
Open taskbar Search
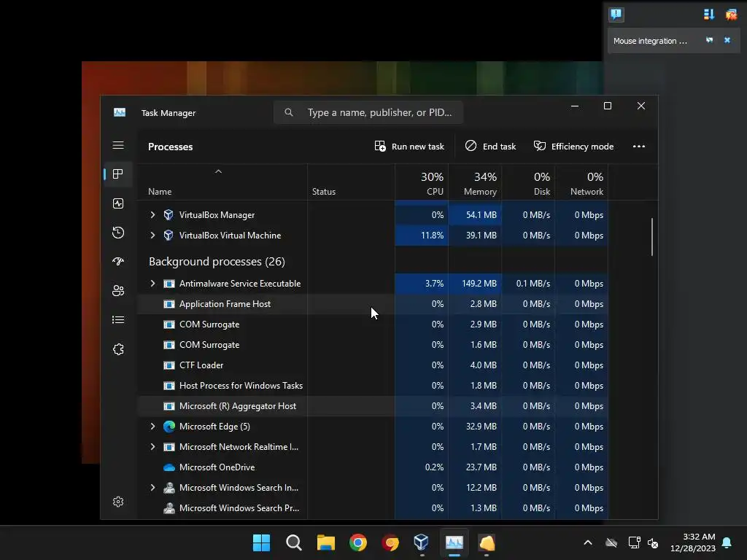pyautogui.click(x=293, y=542)
